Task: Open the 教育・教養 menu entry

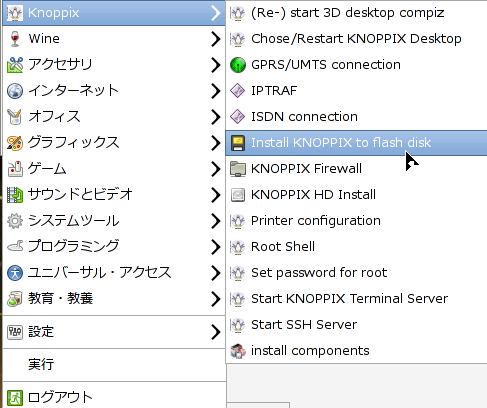Action: pyautogui.click(x=114, y=299)
